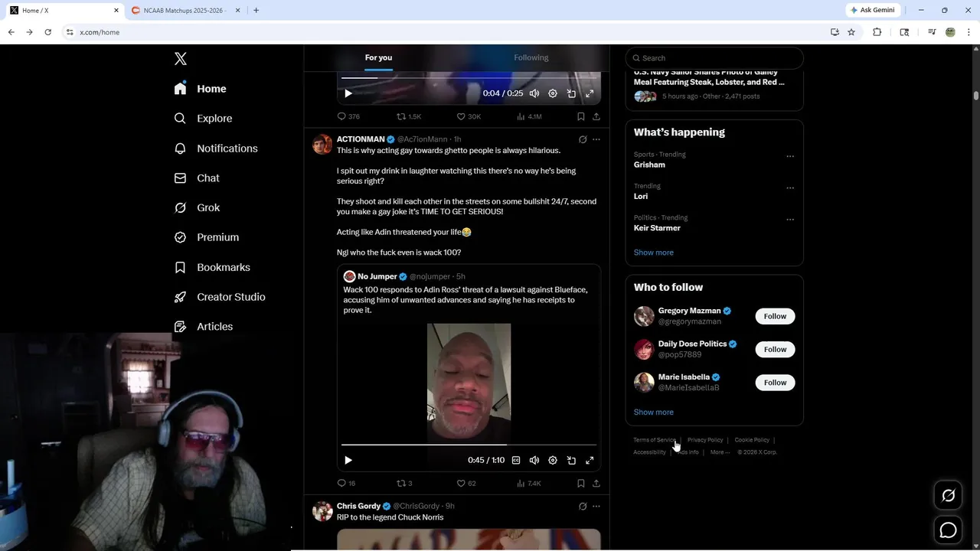The image size is (980, 551).
Task: Bookmark this page with star icon
Action: tap(851, 32)
